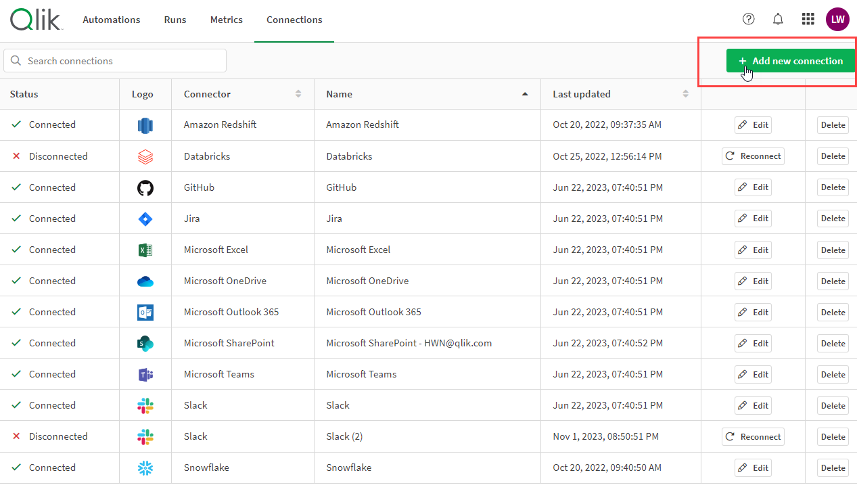
Task: Reconnect the Databricks connection
Action: (x=753, y=156)
